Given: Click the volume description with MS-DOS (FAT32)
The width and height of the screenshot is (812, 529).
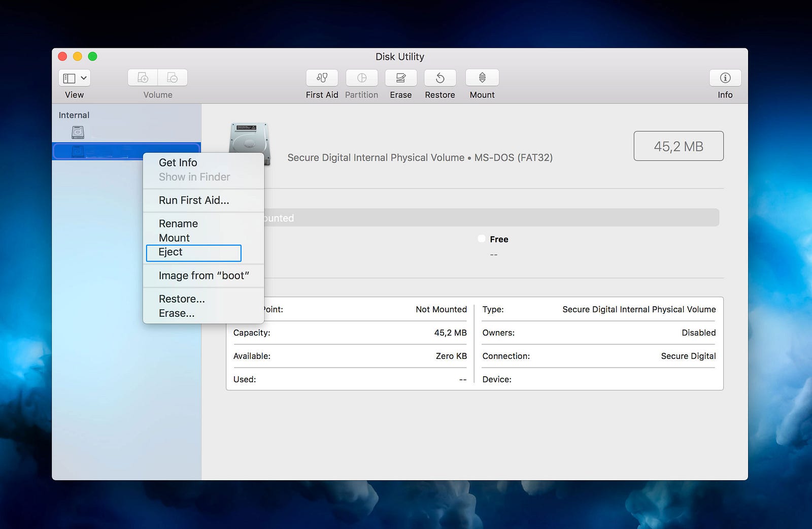Looking at the screenshot, I should (x=420, y=157).
